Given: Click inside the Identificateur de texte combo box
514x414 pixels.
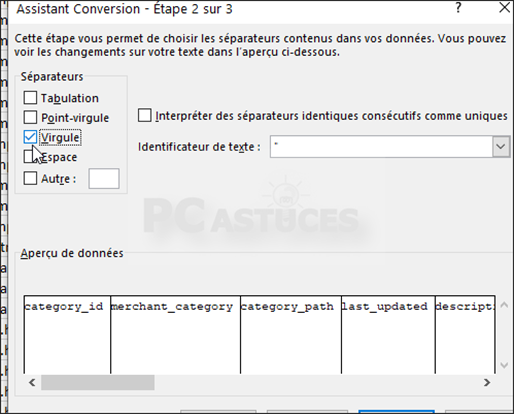Looking at the screenshot, I should click(x=381, y=146).
